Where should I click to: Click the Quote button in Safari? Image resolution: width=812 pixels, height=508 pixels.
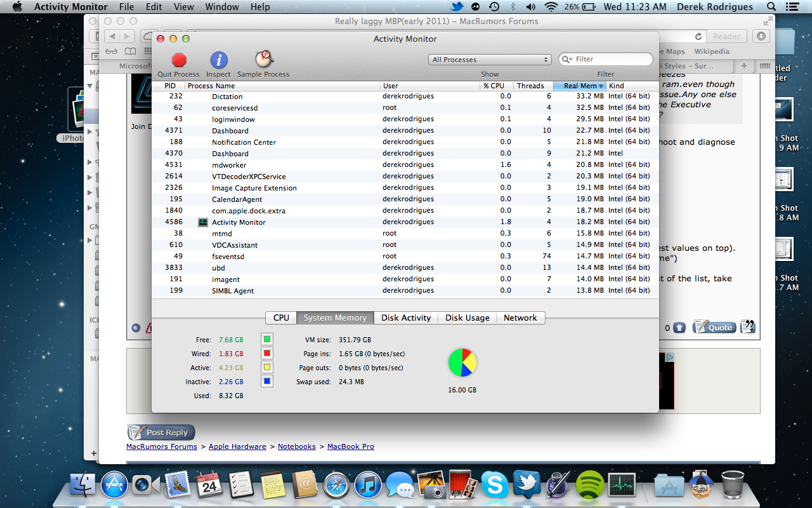(x=713, y=327)
